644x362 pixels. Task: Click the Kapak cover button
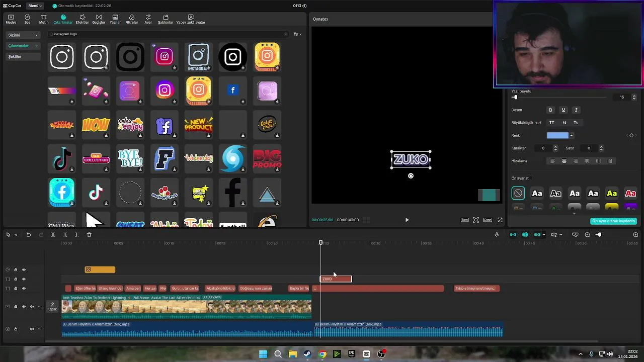pyautogui.click(x=52, y=307)
